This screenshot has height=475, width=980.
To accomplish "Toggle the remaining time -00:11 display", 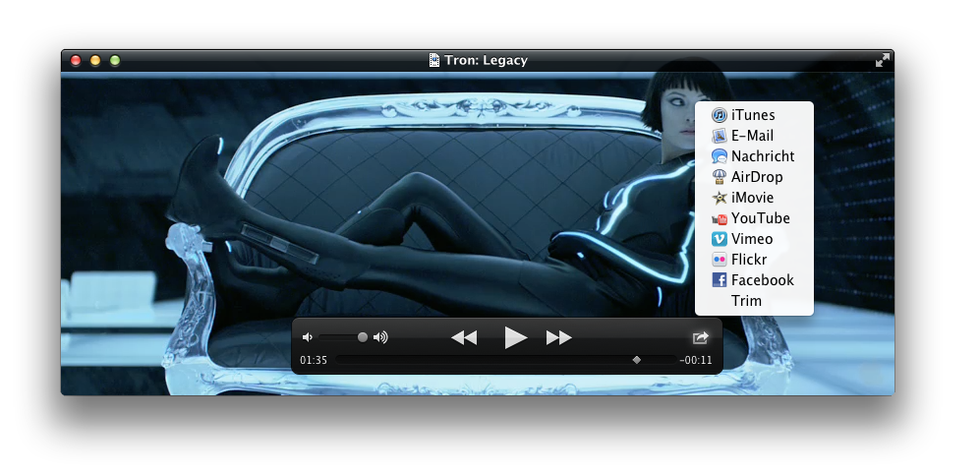I will (x=696, y=360).
